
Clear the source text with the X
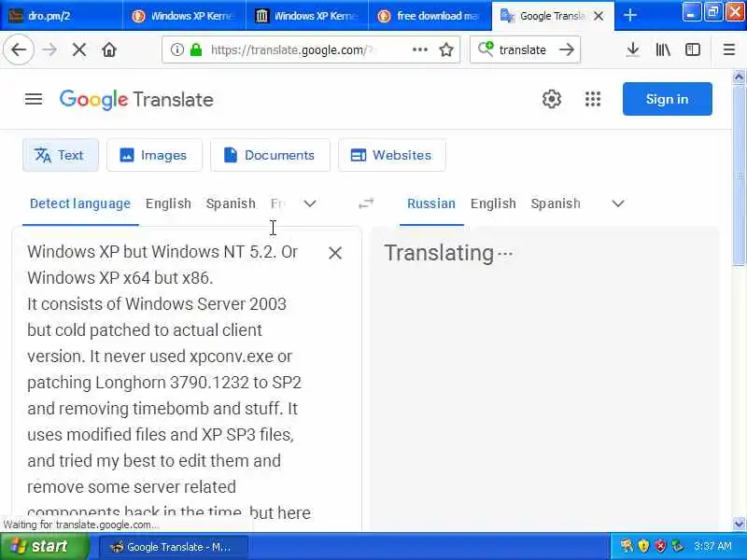(x=335, y=253)
